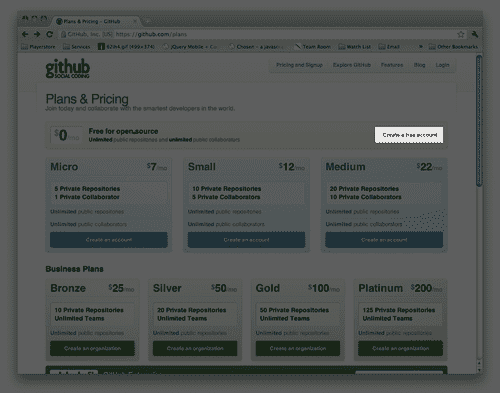Image resolution: width=500 pixels, height=393 pixels.
Task: Open the Chosen javascript bookmark
Action: tap(256, 47)
